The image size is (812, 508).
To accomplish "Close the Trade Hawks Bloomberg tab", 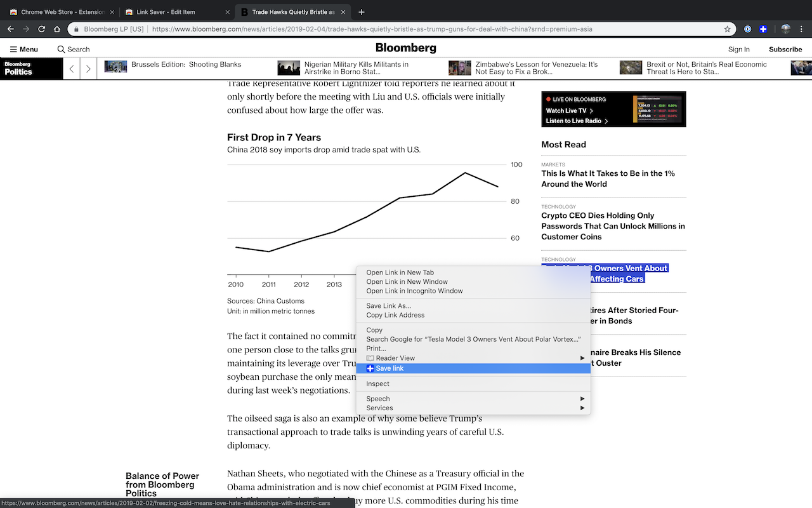I will 343,12.
